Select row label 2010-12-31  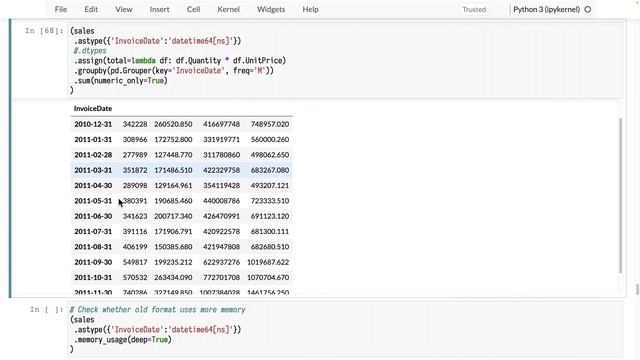click(93, 124)
